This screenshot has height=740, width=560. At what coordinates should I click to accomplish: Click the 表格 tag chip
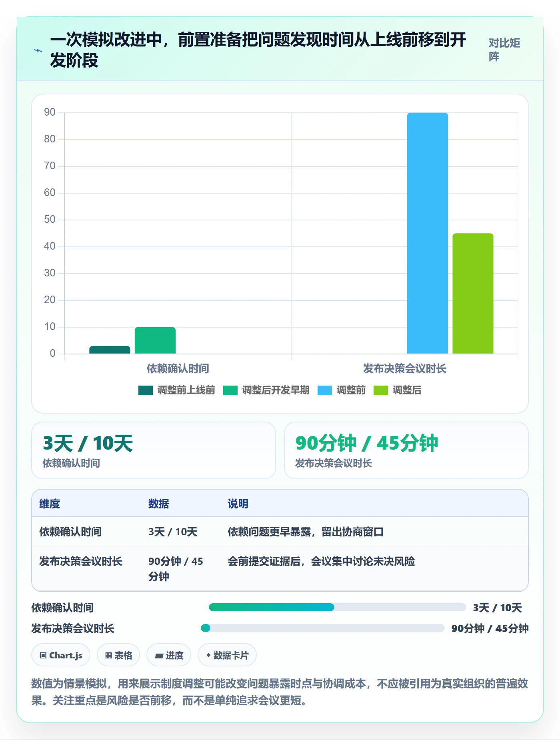tap(118, 655)
